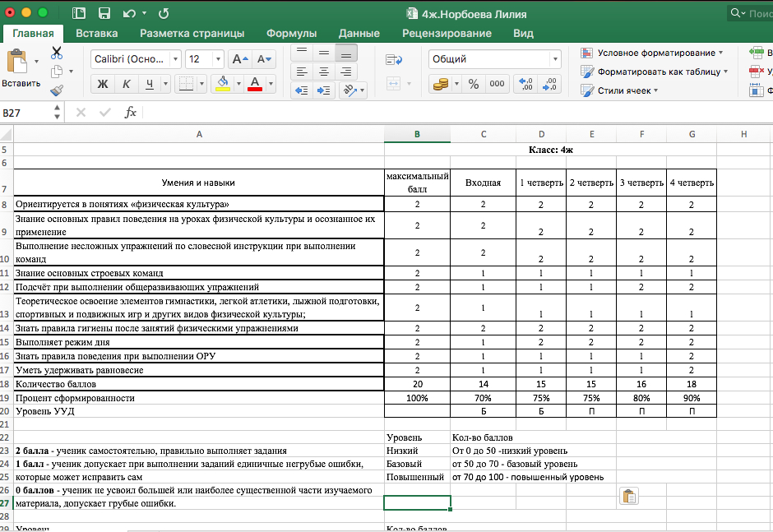Image resolution: width=773 pixels, height=532 pixels.
Task: Apply percent style to cell
Action: pyautogui.click(x=474, y=85)
